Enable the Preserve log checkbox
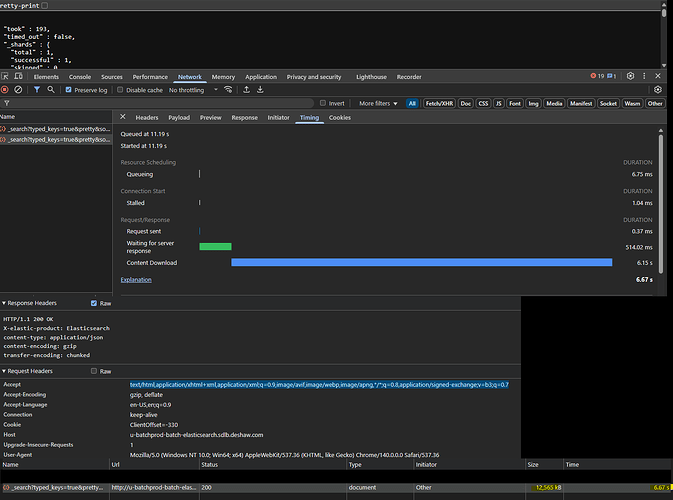 pos(69,89)
